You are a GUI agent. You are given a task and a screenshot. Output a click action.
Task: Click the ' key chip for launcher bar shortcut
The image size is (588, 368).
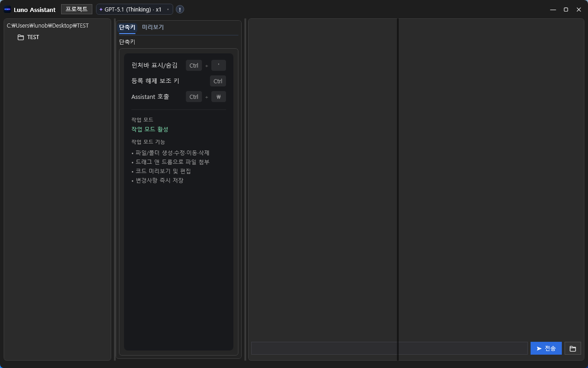tap(218, 65)
